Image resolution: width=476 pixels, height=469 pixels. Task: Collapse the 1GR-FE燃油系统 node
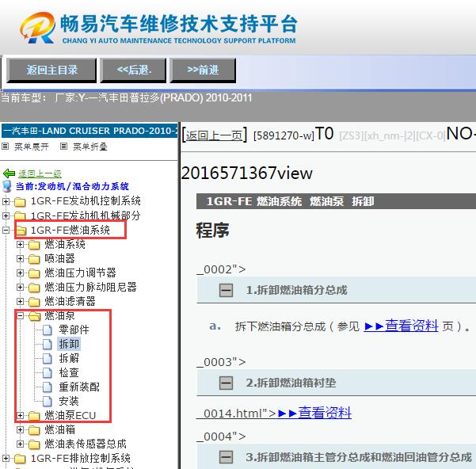pos(6,230)
